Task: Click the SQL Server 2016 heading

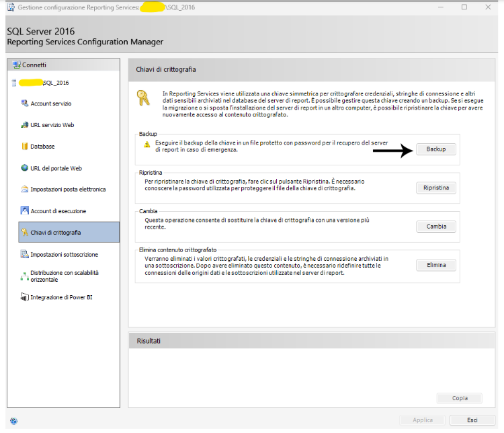Action: tap(41, 32)
